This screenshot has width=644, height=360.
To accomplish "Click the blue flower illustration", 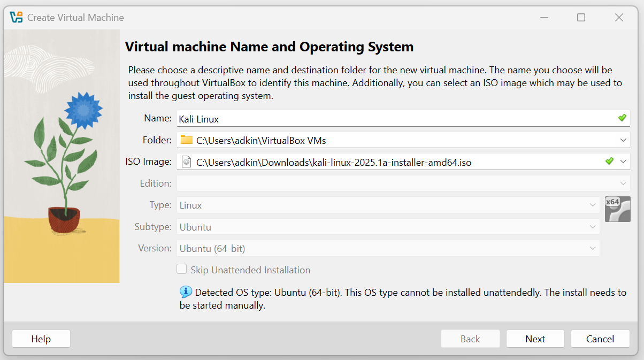I will click(x=83, y=110).
